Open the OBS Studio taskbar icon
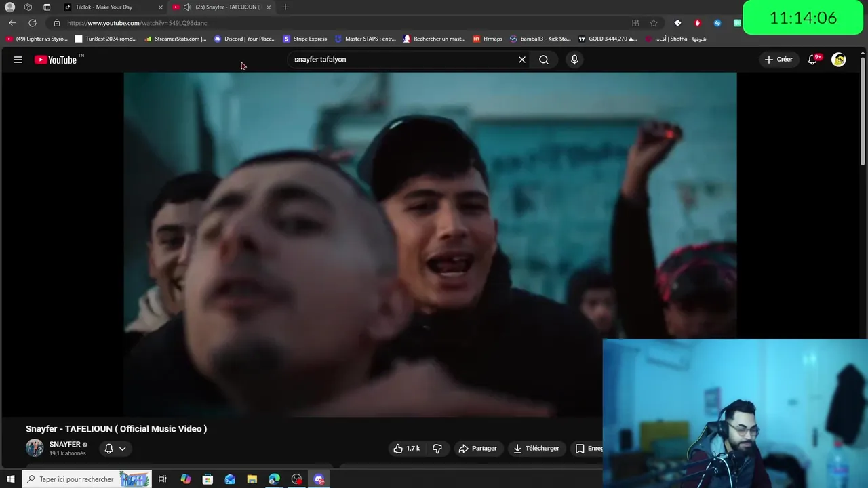 point(297,479)
